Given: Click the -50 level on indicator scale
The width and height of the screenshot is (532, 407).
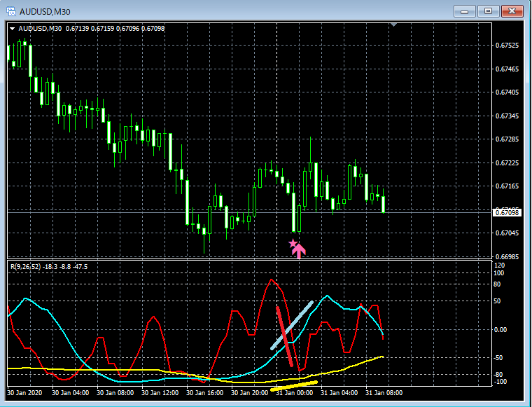Looking at the screenshot, I should coord(498,358).
